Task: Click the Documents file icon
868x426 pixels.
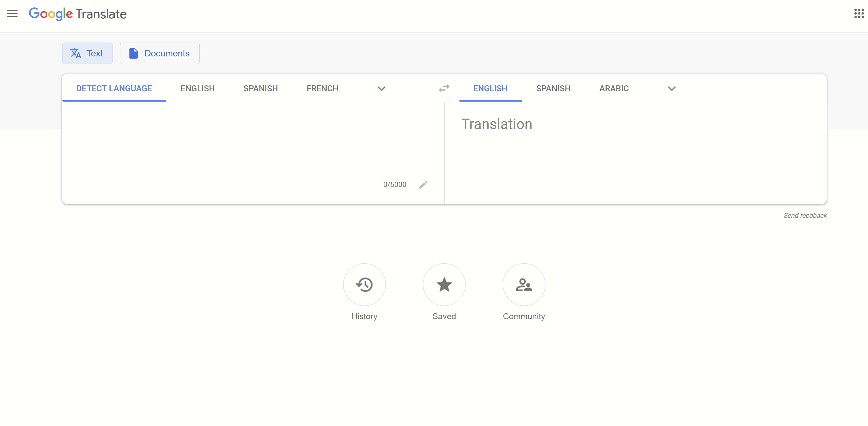Action: coord(134,53)
